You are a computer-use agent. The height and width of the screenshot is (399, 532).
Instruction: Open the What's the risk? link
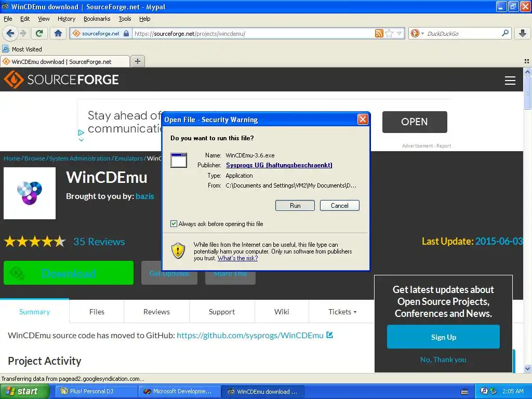click(x=238, y=258)
